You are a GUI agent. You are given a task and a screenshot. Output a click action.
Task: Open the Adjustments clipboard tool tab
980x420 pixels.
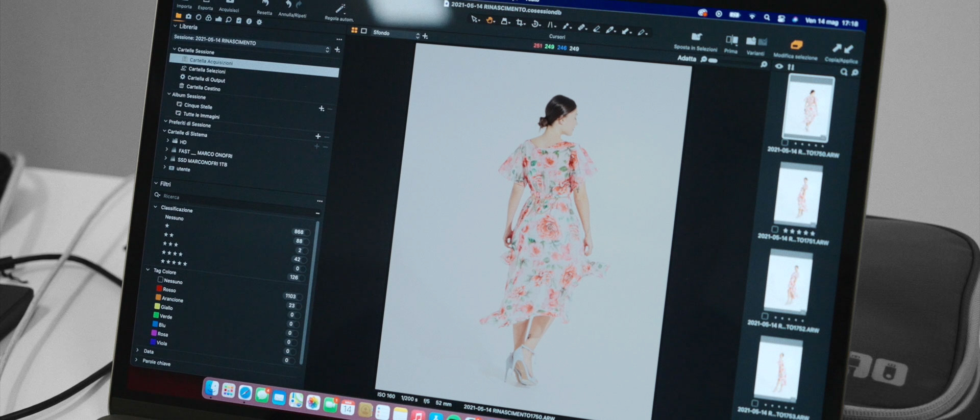click(x=238, y=20)
